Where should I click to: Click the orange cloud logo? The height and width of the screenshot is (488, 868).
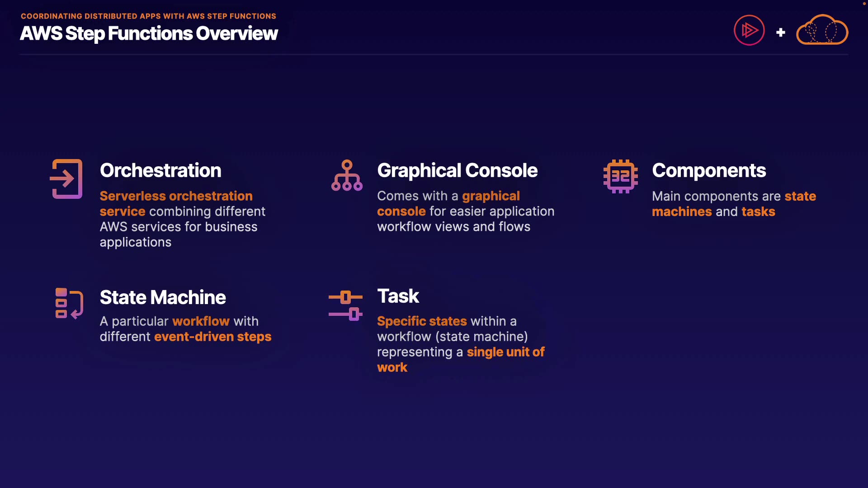click(x=822, y=31)
